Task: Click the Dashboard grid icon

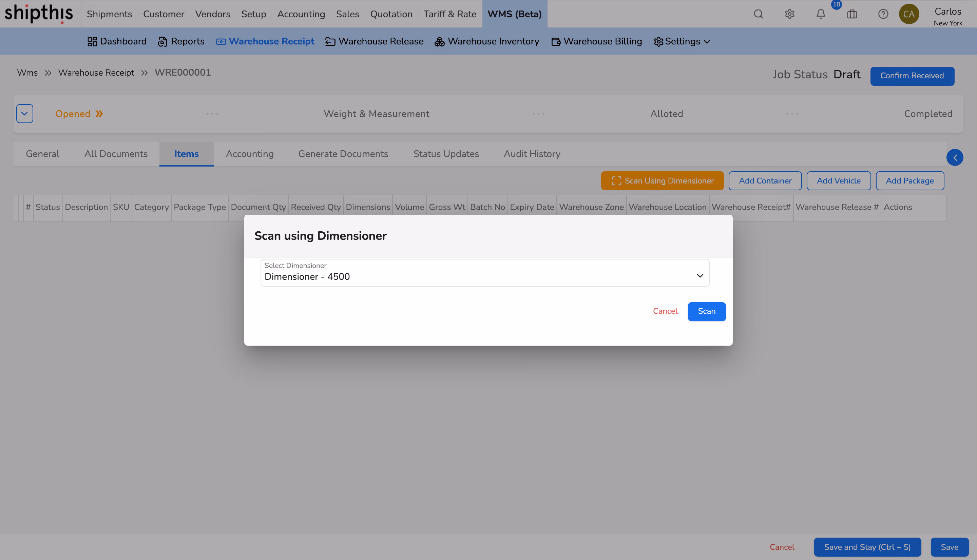Action: 92,41
